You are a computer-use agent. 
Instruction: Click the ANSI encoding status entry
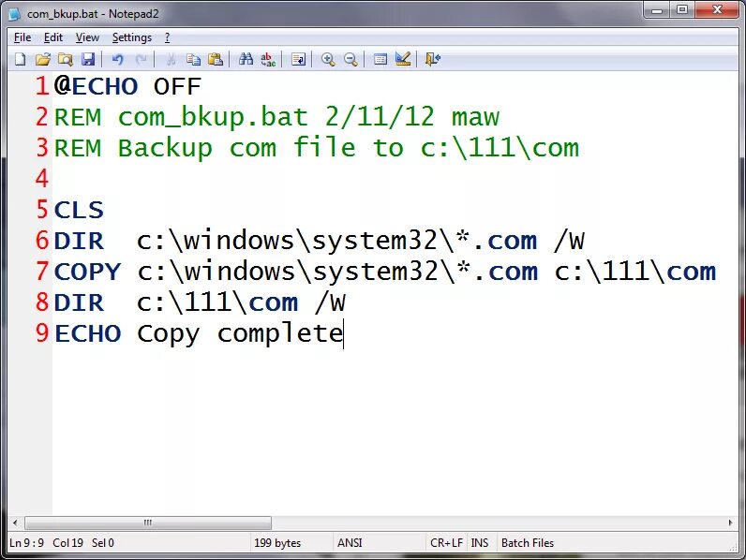coord(350,543)
